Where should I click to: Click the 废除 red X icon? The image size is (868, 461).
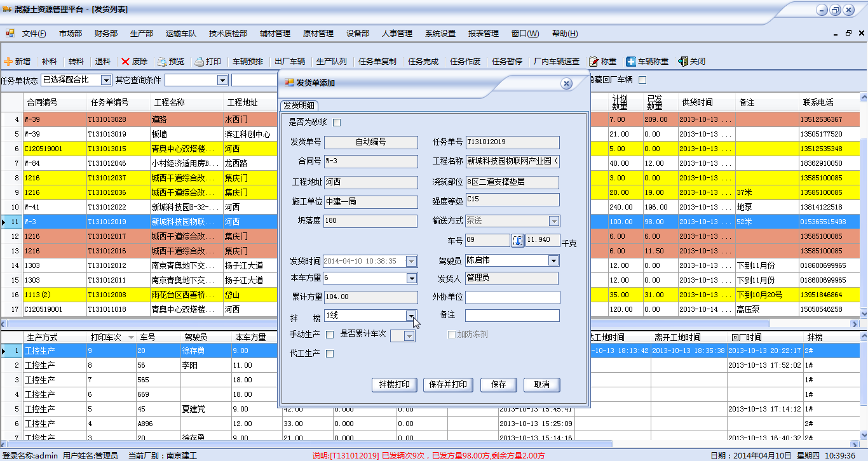click(x=125, y=62)
